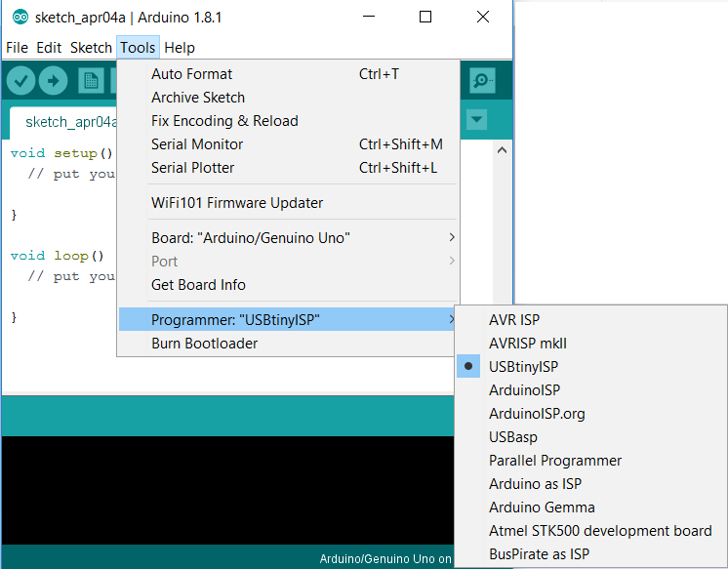The width and height of the screenshot is (728, 569).
Task: Open the Serial Monitor magnifier icon
Action: [x=482, y=81]
